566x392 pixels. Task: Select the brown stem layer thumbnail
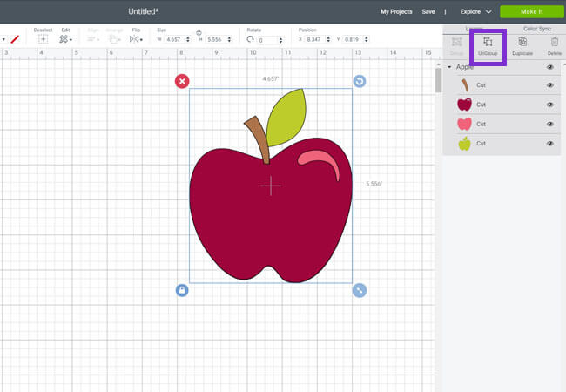pyautogui.click(x=465, y=85)
